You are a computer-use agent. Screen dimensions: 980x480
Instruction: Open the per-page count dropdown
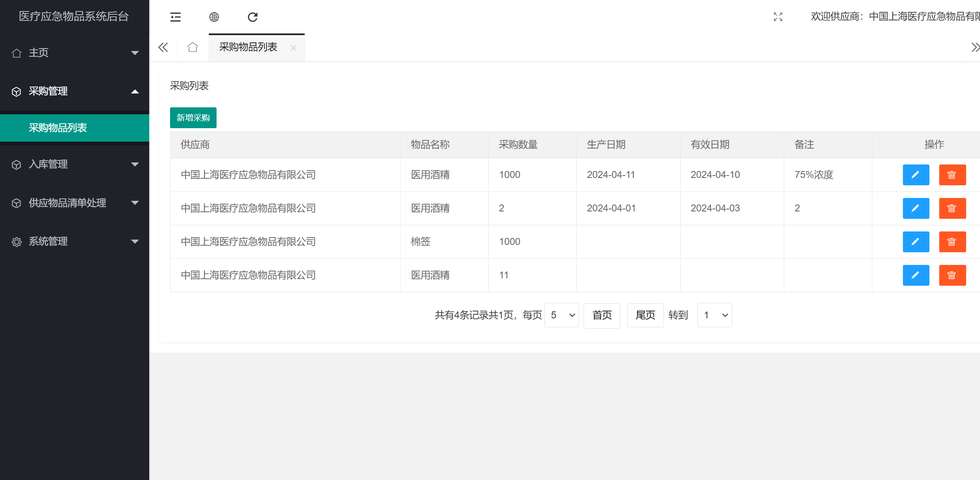click(562, 315)
